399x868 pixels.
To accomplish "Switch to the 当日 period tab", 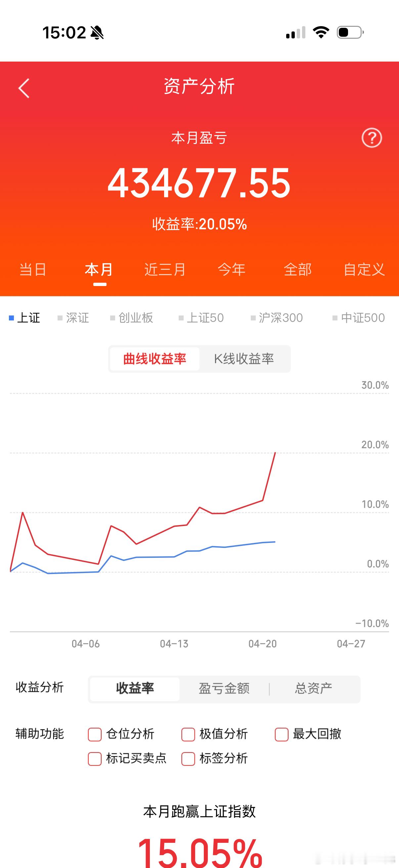I will (x=32, y=269).
